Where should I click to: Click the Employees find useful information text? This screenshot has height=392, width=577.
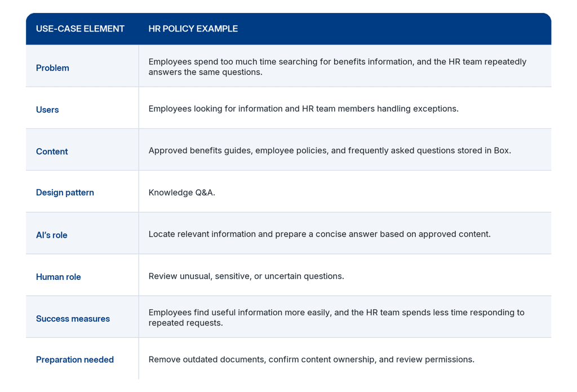pos(336,318)
